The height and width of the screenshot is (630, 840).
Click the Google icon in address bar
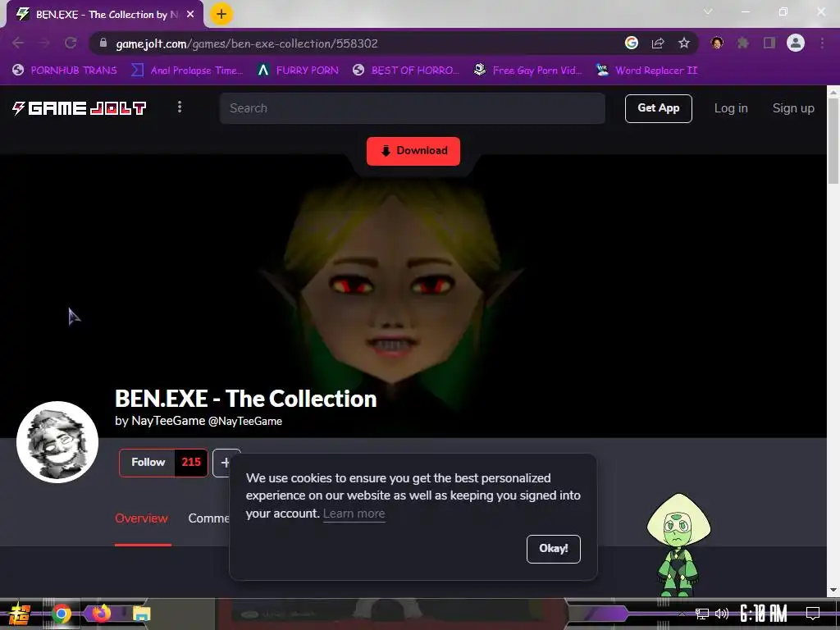[x=632, y=43]
